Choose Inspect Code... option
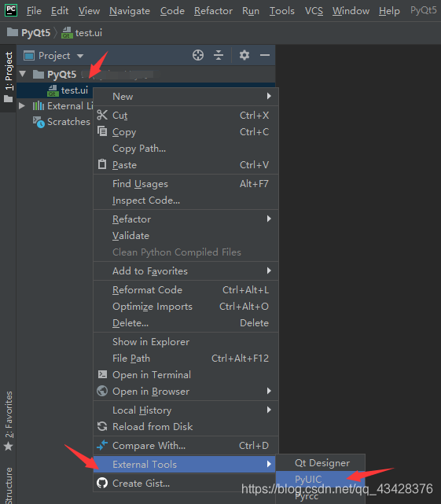This screenshot has width=441, height=504. [186, 200]
